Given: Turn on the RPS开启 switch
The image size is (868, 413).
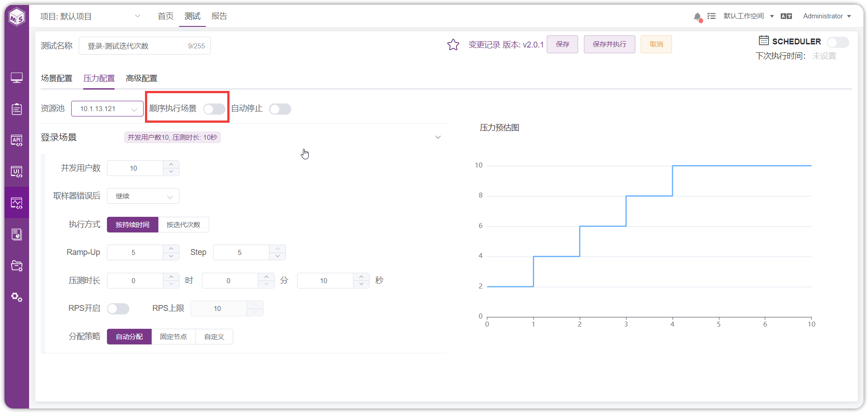Looking at the screenshot, I should (x=118, y=309).
